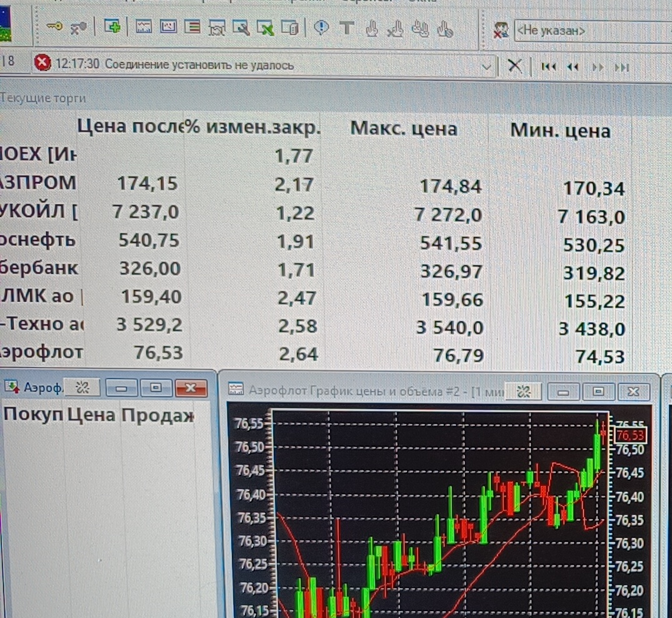Click the Макс. цена column header
Image resolution: width=672 pixels, height=618 pixels.
(x=404, y=129)
